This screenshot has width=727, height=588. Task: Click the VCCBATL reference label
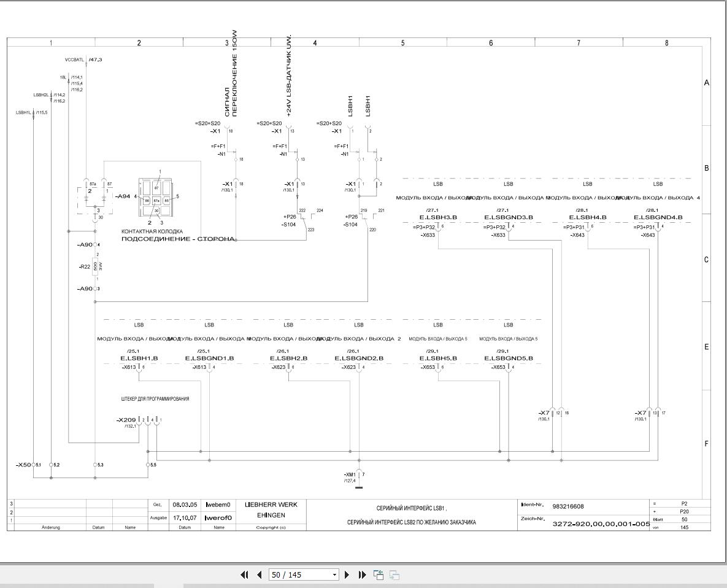(x=75, y=60)
